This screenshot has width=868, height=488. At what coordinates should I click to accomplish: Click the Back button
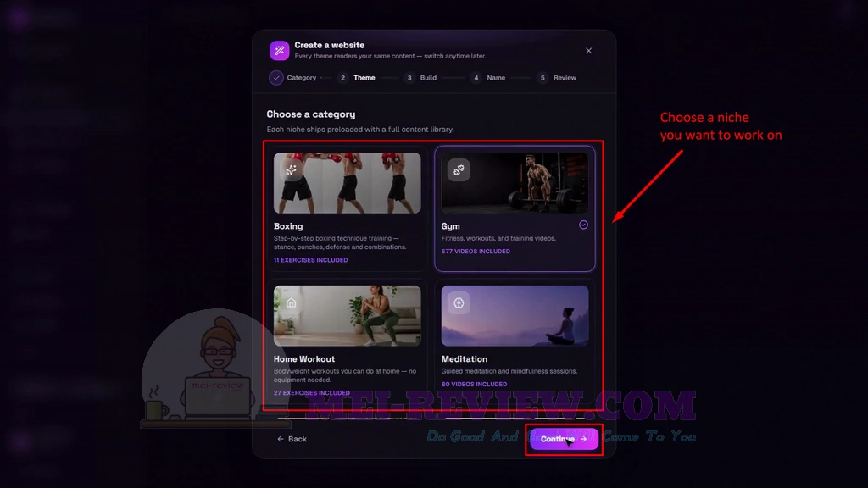pyautogui.click(x=292, y=439)
